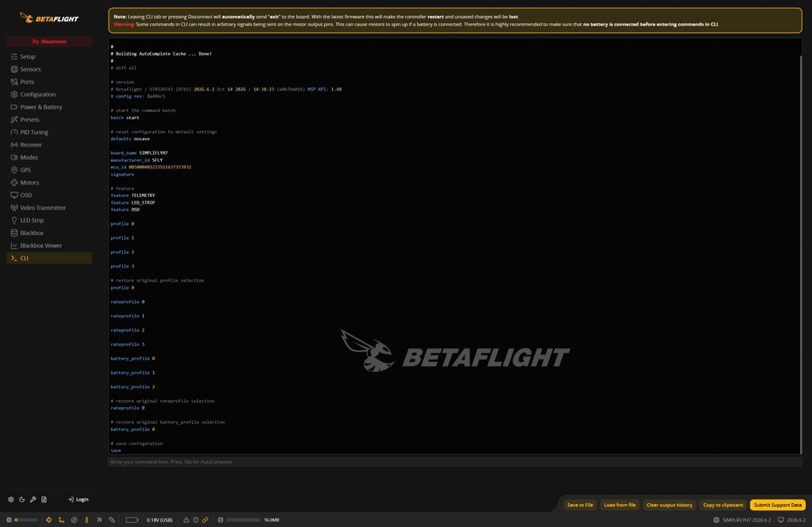Viewport: 812px width, 527px height.
Task: Click the gyro sensor status icon
Action: (x=48, y=520)
